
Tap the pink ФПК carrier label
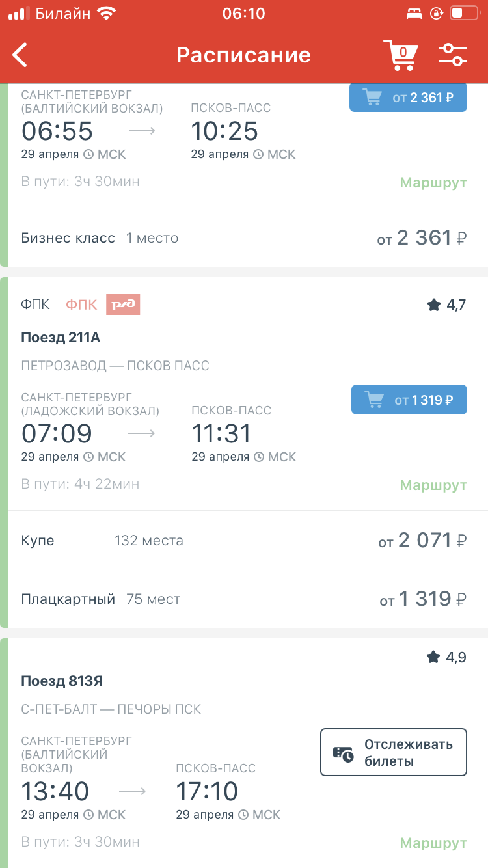tap(81, 305)
